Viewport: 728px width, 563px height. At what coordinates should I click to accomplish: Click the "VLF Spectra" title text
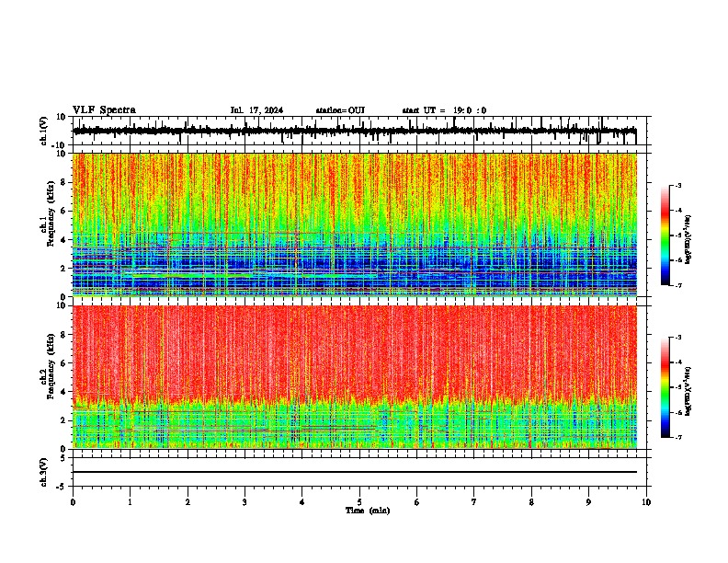[104, 109]
